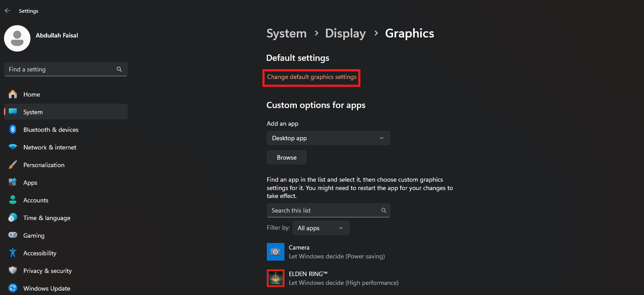Go to Accounts in sidebar
644x295 pixels.
click(36, 200)
